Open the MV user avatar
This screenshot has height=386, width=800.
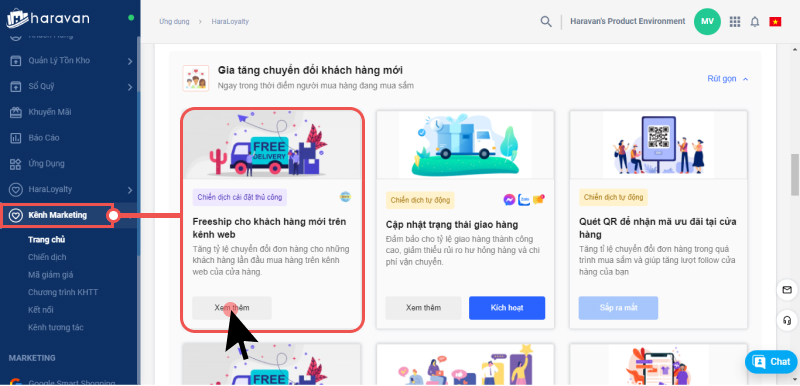click(707, 21)
